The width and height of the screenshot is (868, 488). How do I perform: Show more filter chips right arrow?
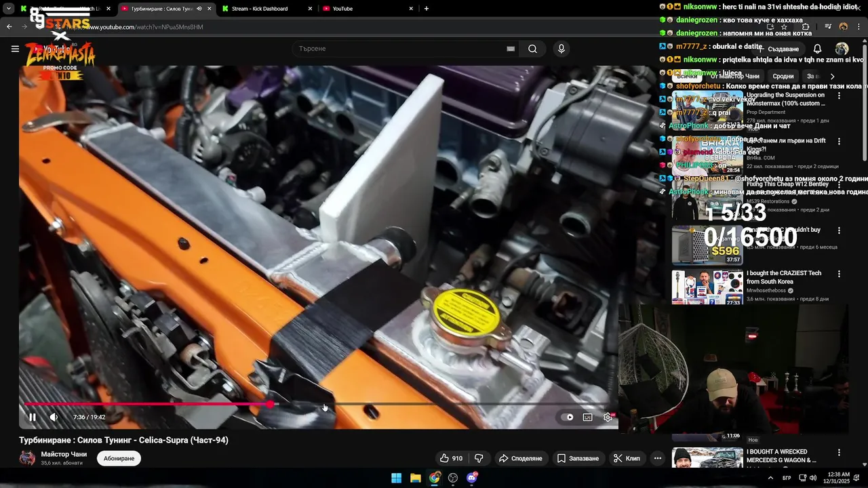(832, 77)
